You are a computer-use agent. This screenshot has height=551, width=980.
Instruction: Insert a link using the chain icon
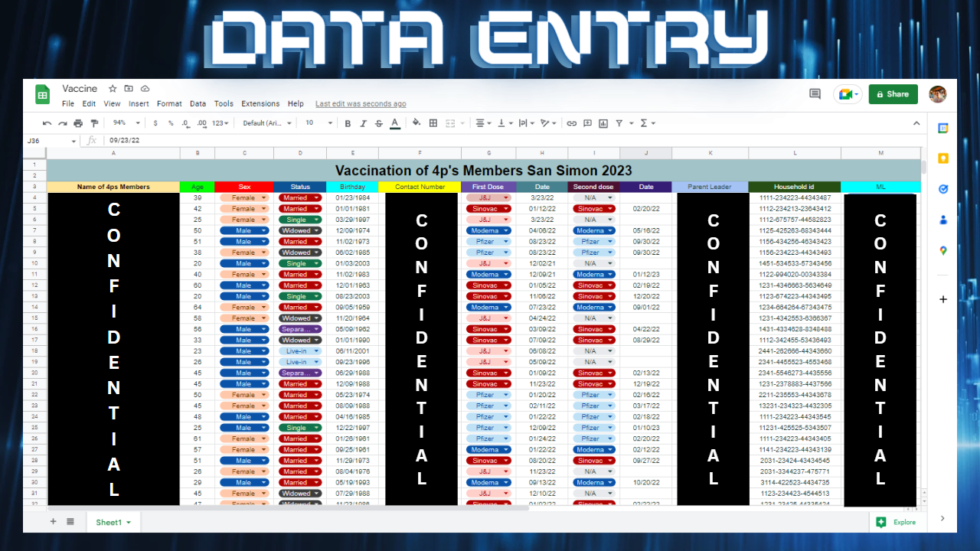click(x=571, y=123)
